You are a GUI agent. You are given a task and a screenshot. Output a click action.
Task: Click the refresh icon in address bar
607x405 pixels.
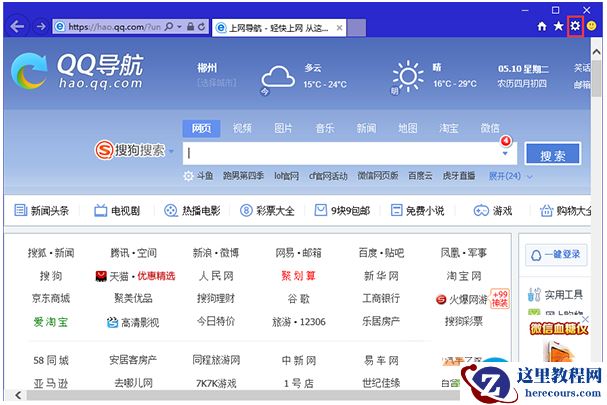(201, 27)
